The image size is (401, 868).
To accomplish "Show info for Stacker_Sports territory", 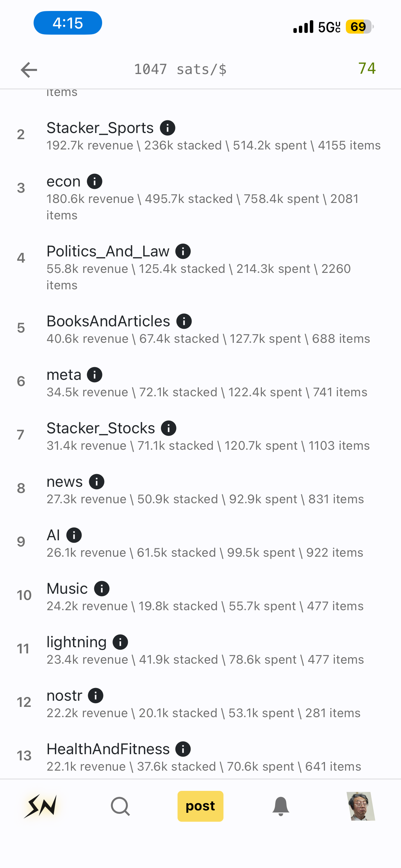I will point(168,128).
